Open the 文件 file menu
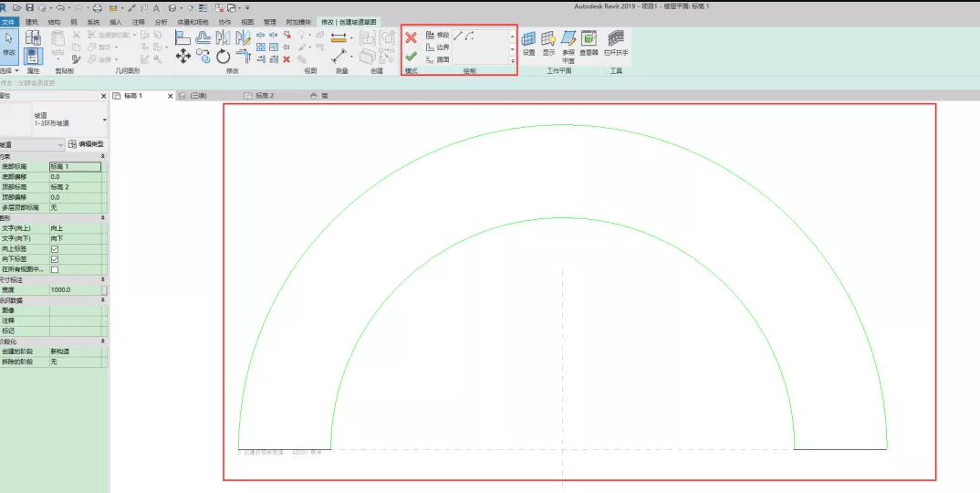This screenshot has height=493, width=980. click(x=9, y=22)
